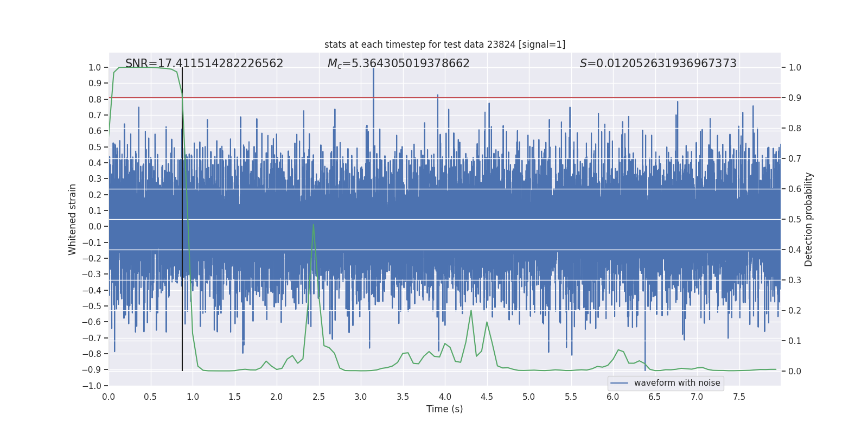
Task: Click the SNR value annotation
Action: pyautogui.click(x=204, y=63)
